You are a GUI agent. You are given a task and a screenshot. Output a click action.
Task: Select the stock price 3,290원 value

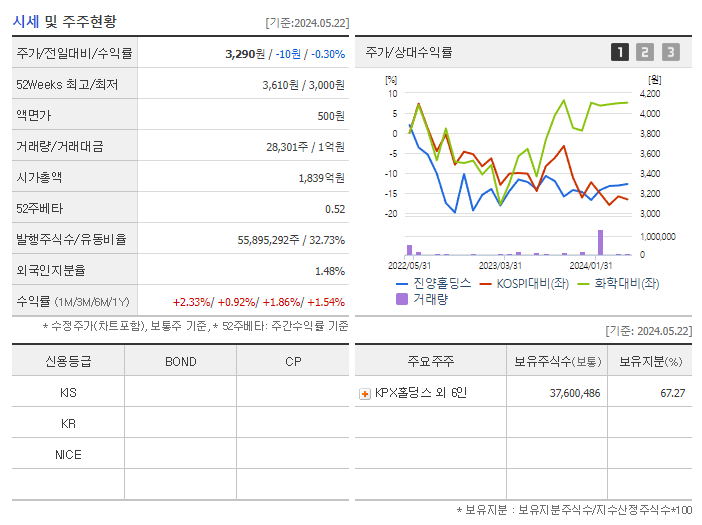(245, 54)
